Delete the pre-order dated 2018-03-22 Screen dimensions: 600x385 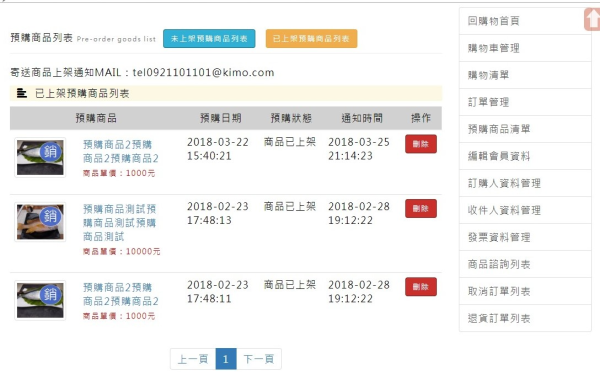pos(421,144)
